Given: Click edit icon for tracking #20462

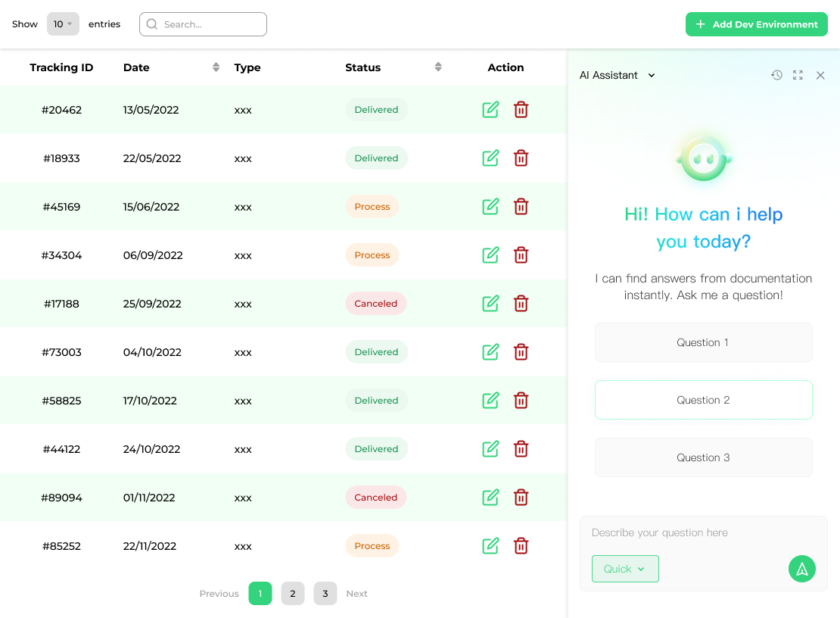Looking at the screenshot, I should pos(490,110).
